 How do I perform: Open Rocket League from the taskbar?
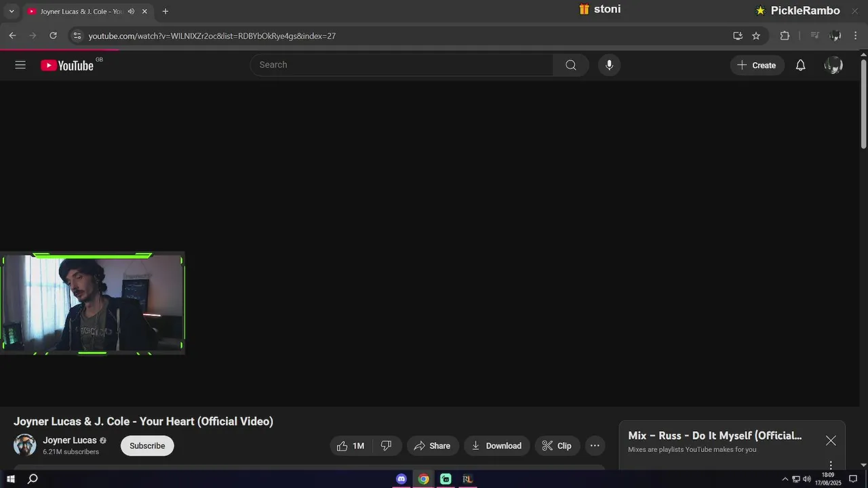tap(467, 479)
